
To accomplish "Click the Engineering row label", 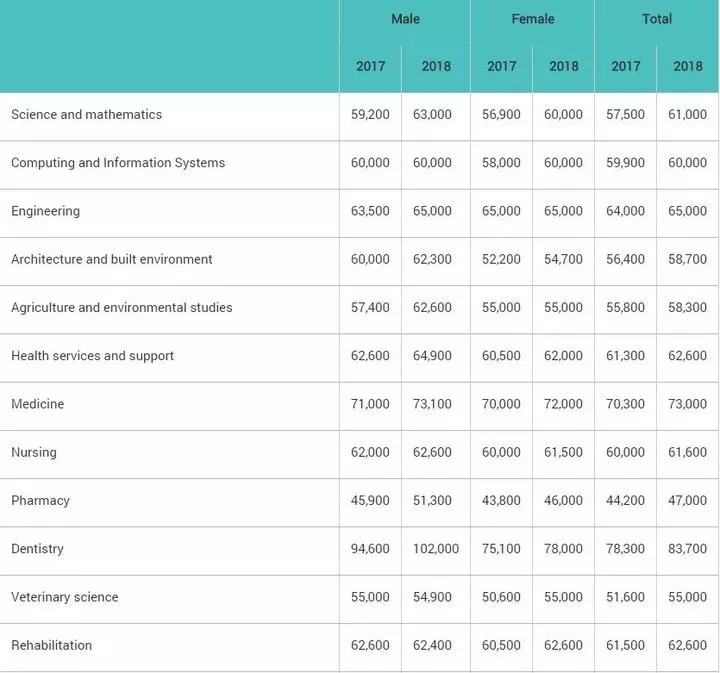I will pyautogui.click(x=45, y=211).
